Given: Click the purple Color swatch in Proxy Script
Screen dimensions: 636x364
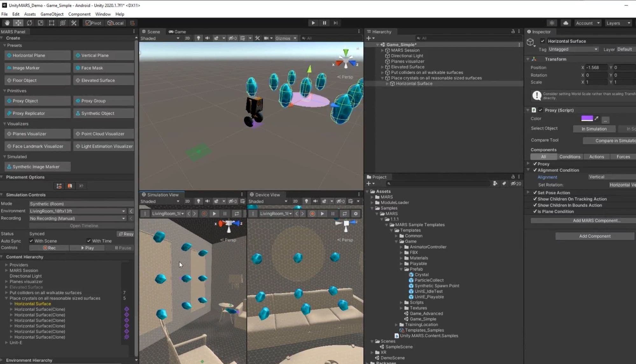Looking at the screenshot, I should point(587,118).
